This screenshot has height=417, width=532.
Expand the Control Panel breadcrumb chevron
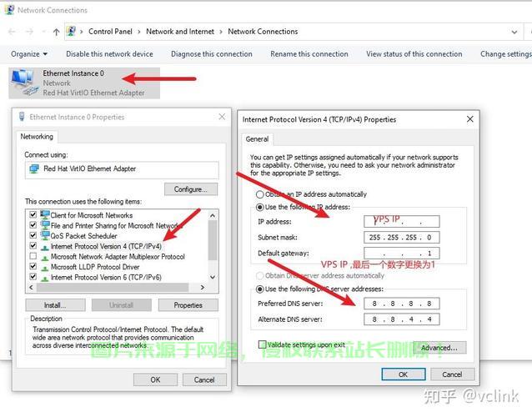coord(139,32)
